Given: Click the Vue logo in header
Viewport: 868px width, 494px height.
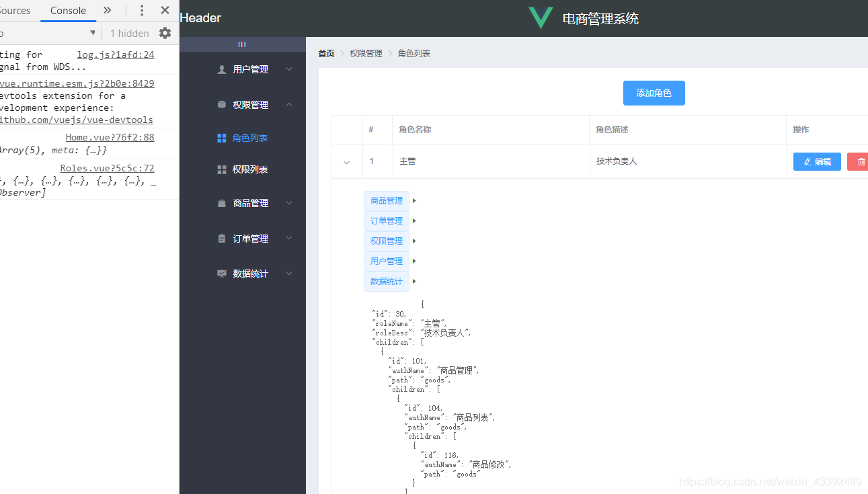Looking at the screenshot, I should tap(540, 17).
